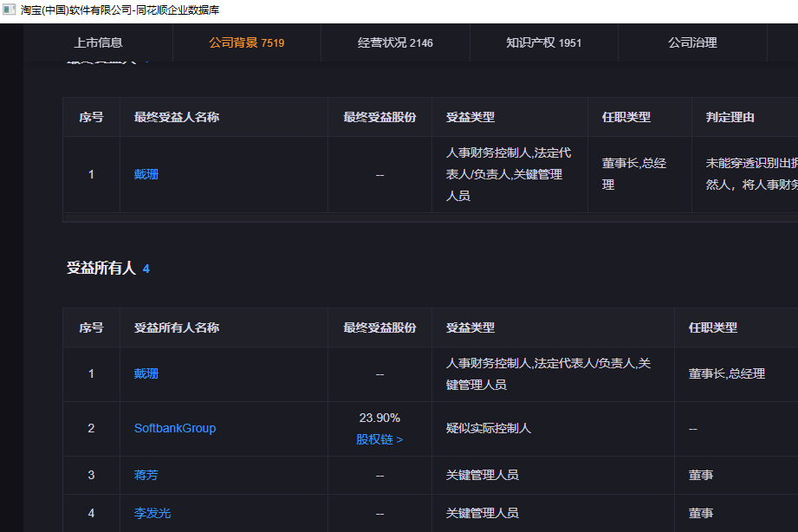
Task: Click the 董事 cell in 李发光 row
Action: click(x=701, y=513)
